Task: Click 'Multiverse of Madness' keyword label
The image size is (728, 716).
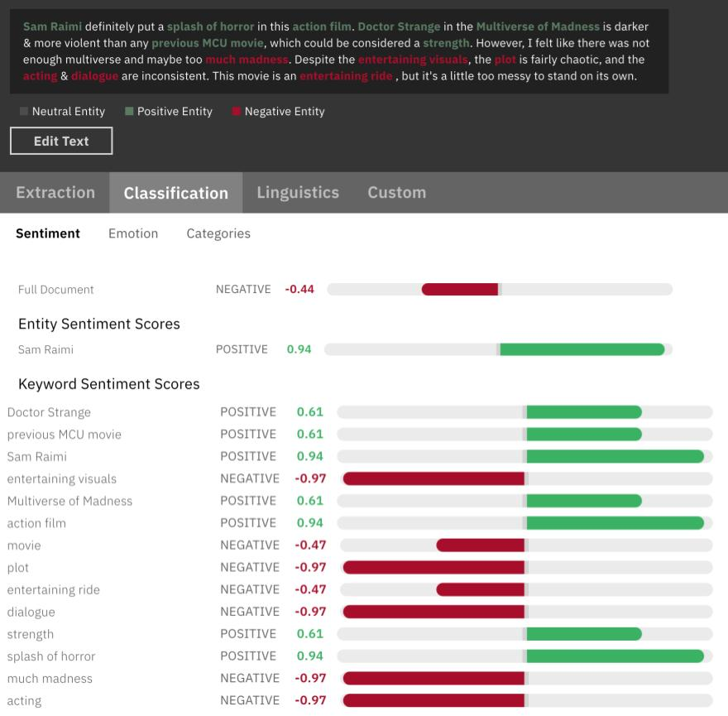Action: point(69,501)
